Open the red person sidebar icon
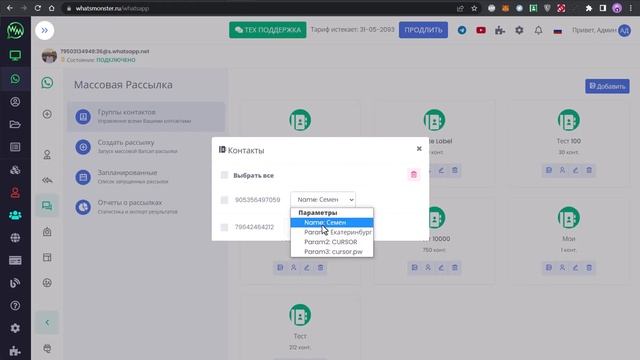Viewport: 640px width, 360px height. click(x=15, y=193)
